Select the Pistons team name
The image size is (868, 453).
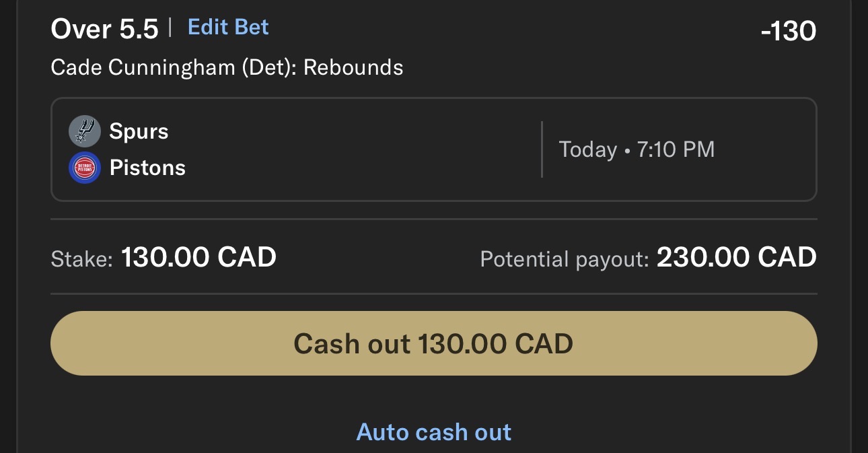pos(147,168)
